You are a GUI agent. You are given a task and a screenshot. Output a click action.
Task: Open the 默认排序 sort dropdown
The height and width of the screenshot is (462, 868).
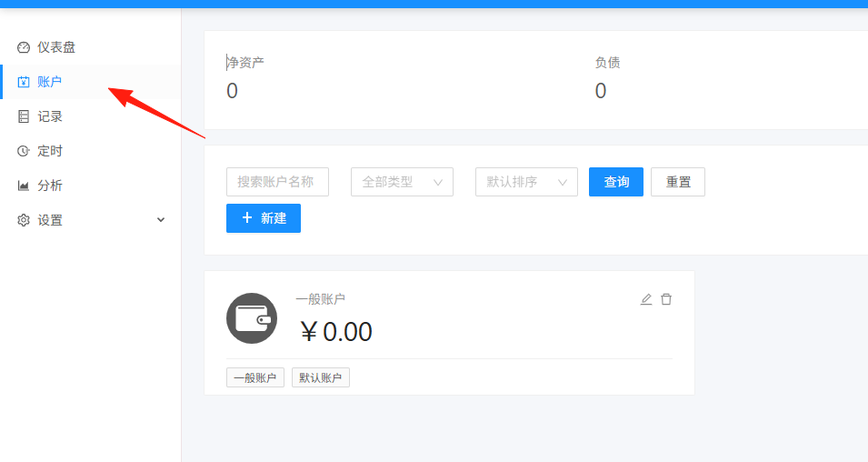coord(526,182)
